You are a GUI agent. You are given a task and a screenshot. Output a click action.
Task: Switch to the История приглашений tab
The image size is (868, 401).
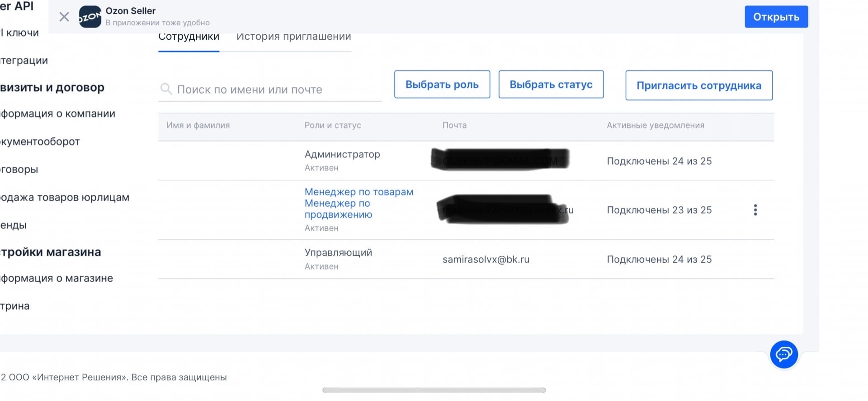click(x=294, y=37)
